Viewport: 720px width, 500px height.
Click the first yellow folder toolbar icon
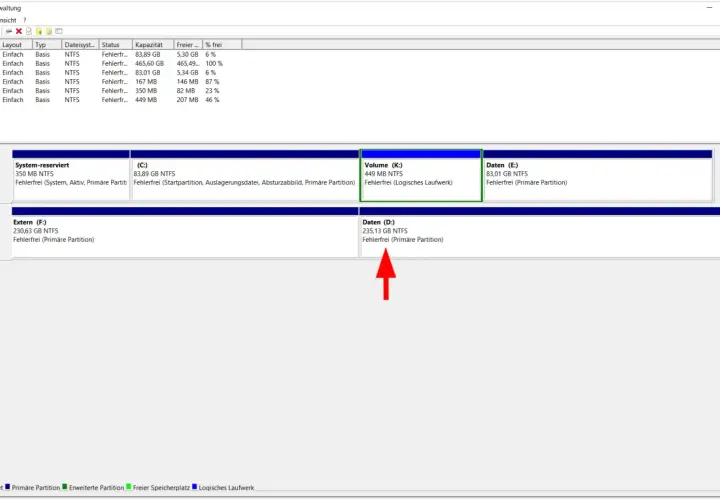tap(39, 31)
